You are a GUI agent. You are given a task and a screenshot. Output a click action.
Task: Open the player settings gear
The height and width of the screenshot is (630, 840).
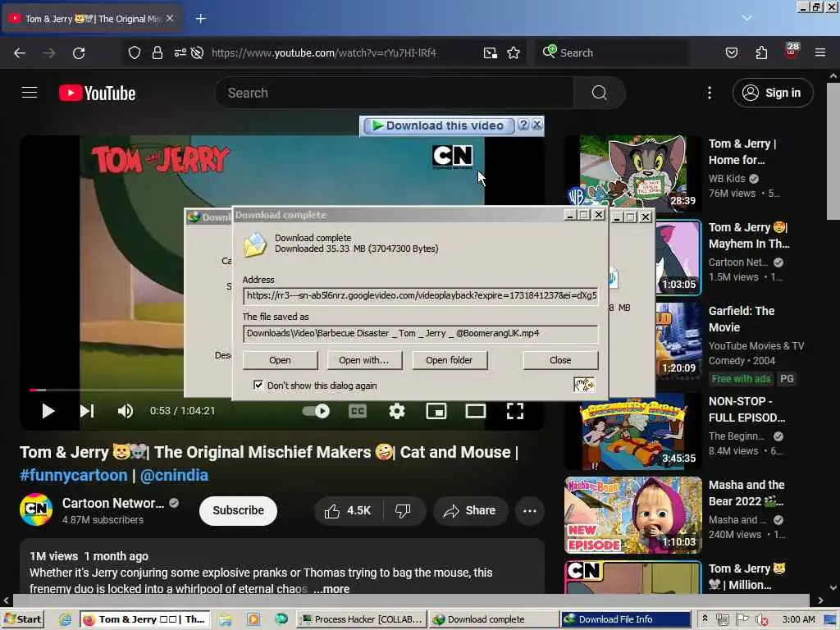point(396,411)
